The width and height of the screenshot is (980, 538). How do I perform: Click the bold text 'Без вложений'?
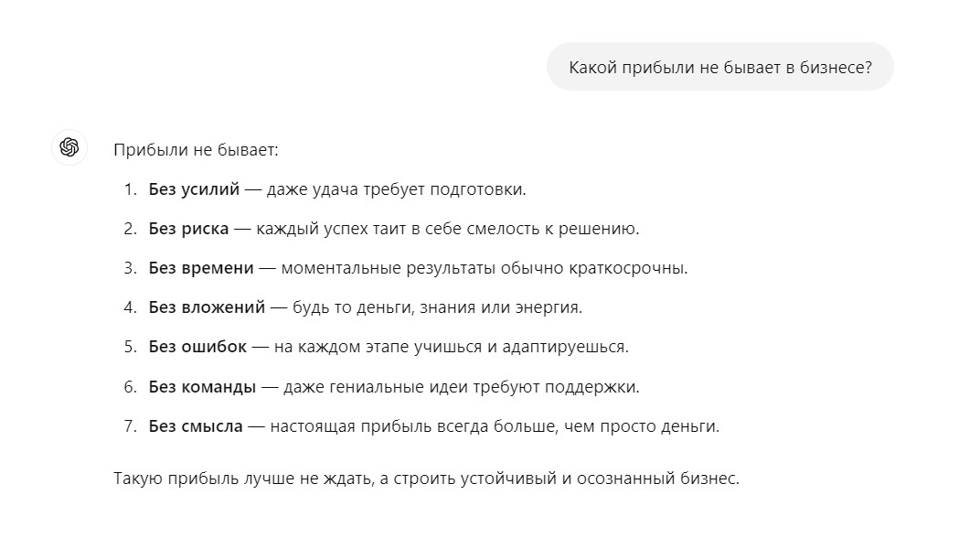point(207,307)
